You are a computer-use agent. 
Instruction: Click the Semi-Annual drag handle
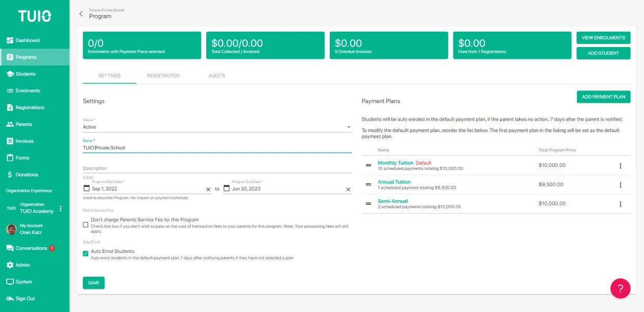click(x=368, y=204)
